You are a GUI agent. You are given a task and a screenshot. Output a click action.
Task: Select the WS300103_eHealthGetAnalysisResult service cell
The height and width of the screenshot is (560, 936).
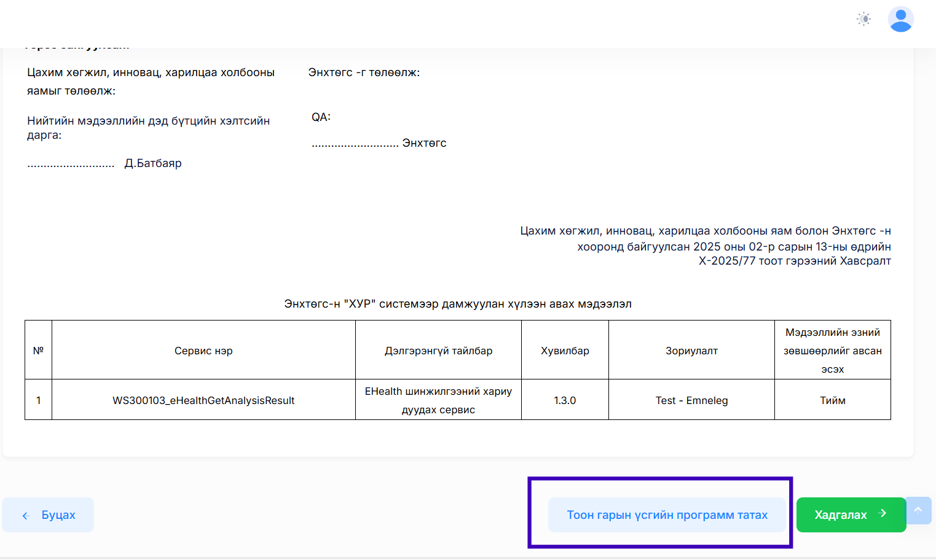pos(203,400)
